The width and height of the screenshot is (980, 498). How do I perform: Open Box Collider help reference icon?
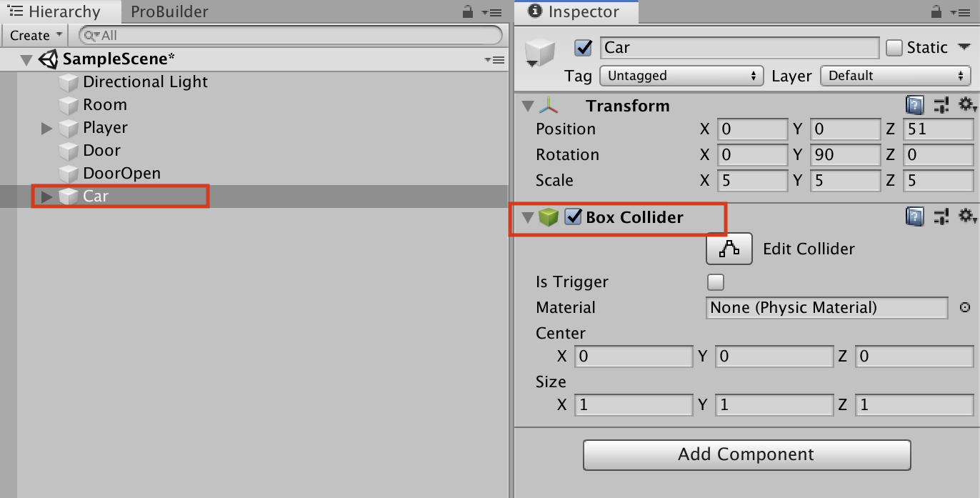[914, 216]
